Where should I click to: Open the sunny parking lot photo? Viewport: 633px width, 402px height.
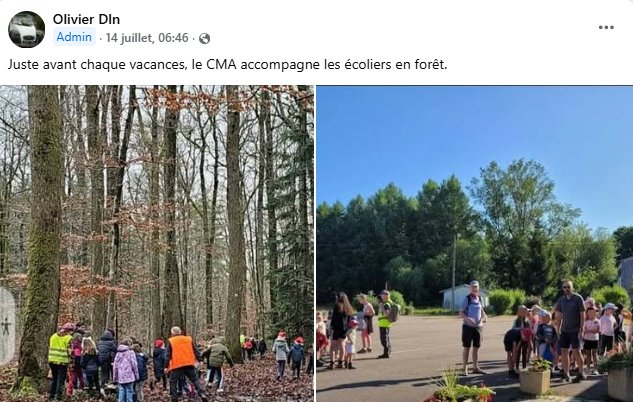[475, 243]
